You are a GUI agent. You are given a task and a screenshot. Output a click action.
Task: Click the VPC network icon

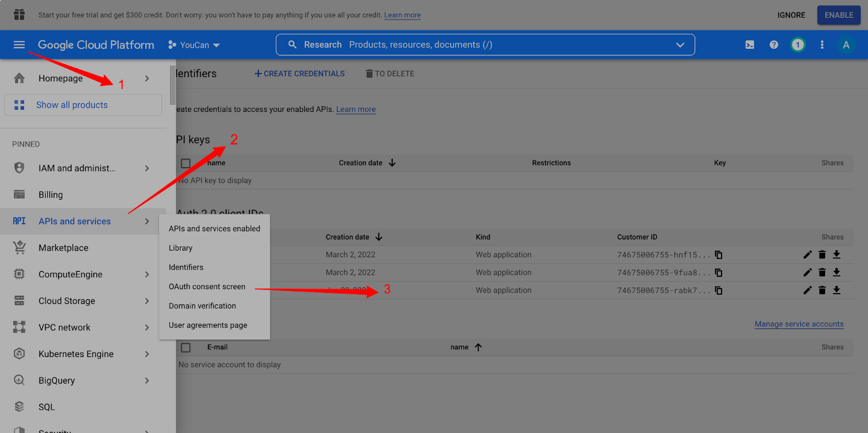19,327
